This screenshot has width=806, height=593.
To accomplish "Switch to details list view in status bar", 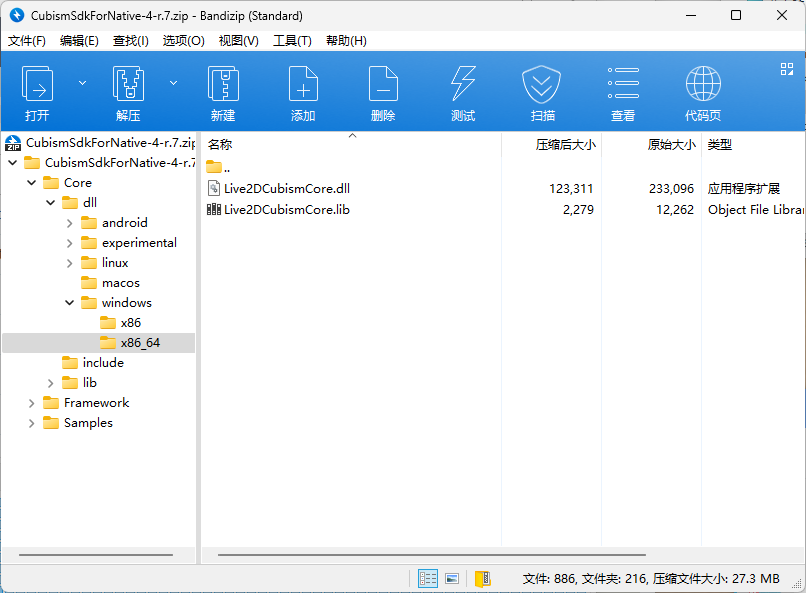I will tap(428, 578).
